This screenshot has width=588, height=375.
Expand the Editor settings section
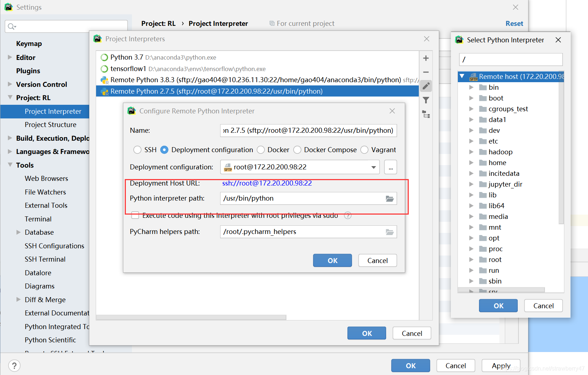click(x=10, y=57)
